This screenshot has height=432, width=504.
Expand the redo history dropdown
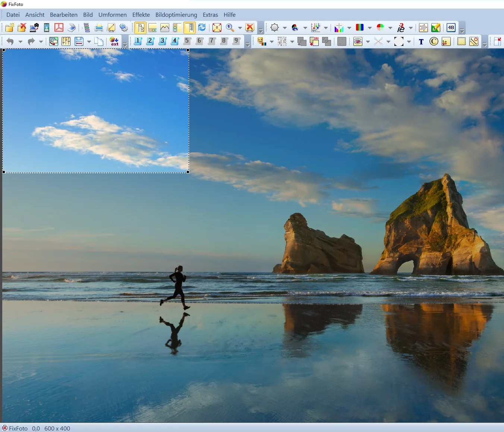41,42
